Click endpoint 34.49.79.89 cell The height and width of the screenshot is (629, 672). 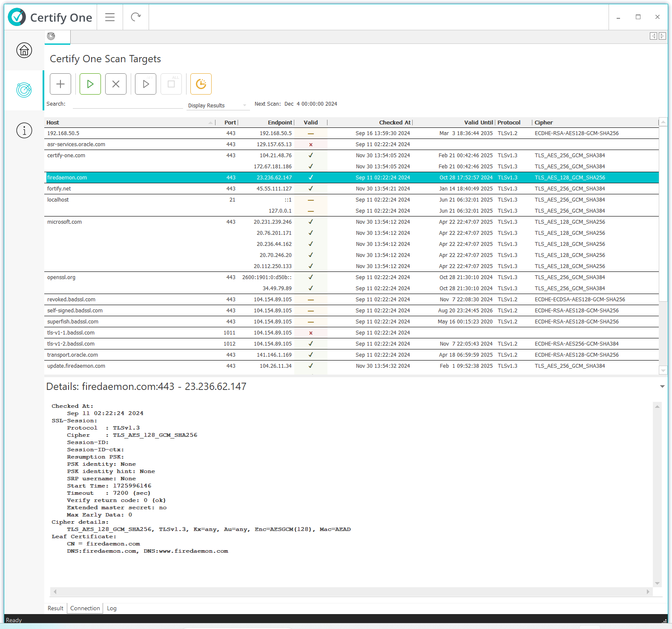(277, 289)
